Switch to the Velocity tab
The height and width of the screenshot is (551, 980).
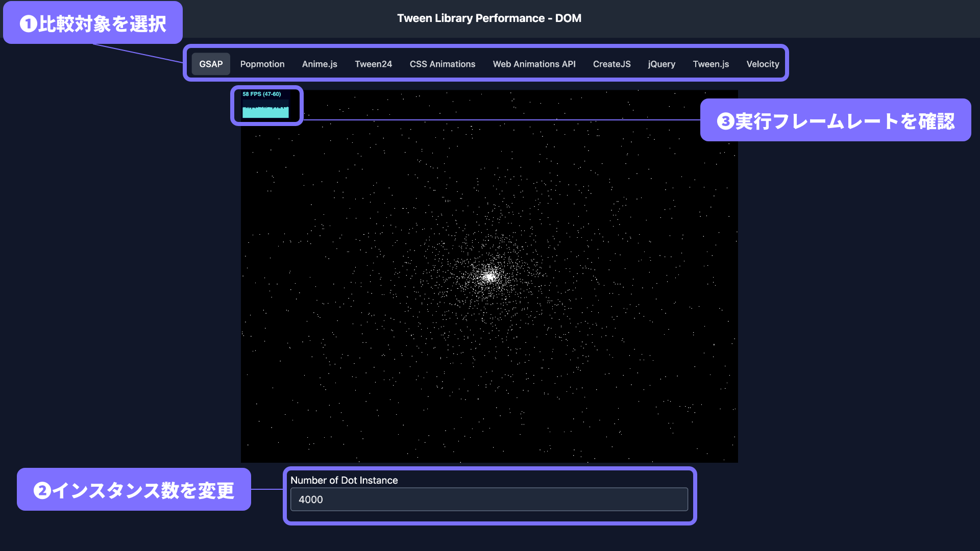coord(763,64)
